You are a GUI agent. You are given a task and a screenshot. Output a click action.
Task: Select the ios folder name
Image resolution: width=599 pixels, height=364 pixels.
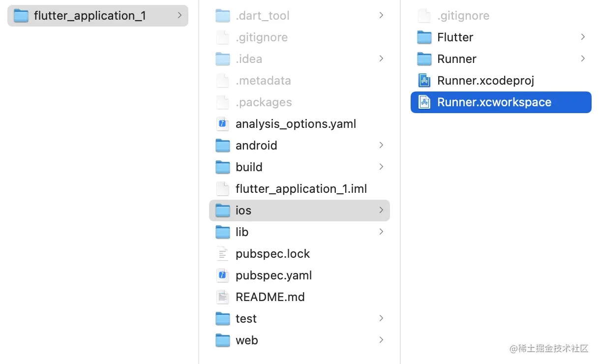243,211
